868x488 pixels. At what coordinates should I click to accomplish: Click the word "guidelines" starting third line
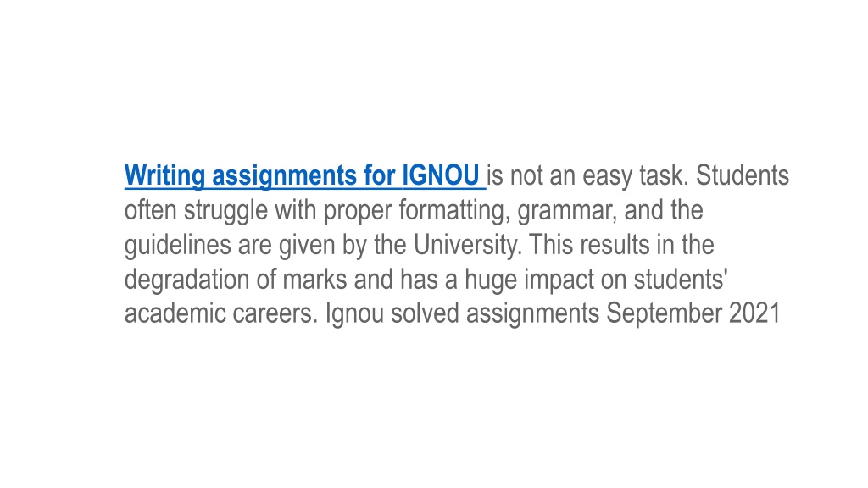tap(177, 245)
